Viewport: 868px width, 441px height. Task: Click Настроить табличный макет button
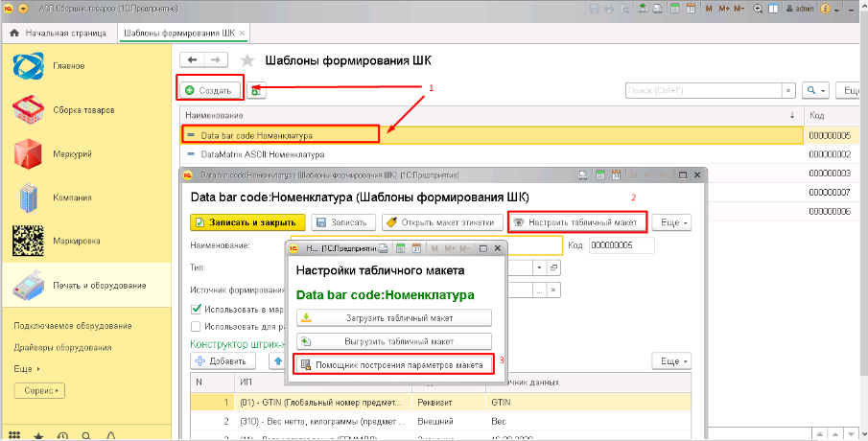coord(577,222)
